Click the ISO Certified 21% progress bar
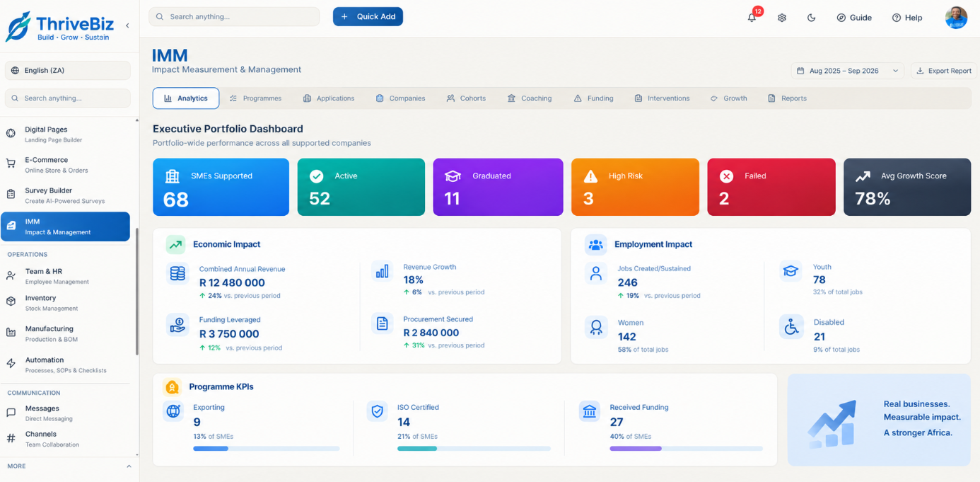980x482 pixels. point(474,449)
